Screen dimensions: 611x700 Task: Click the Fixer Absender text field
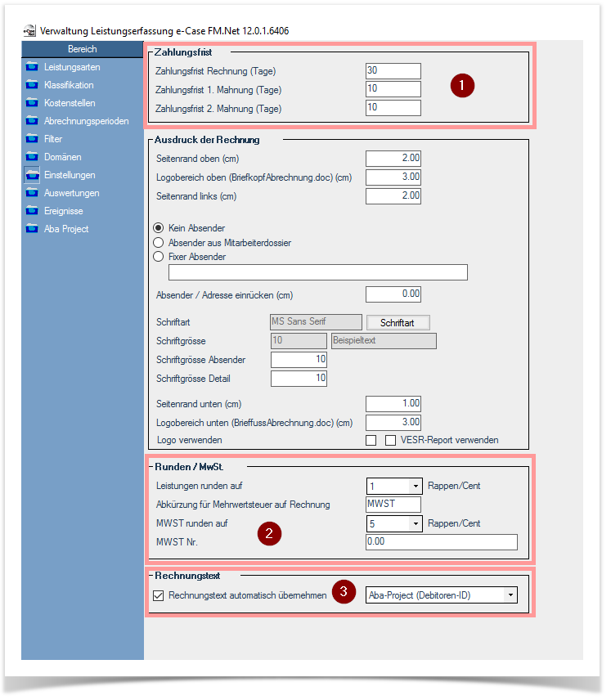coord(318,272)
